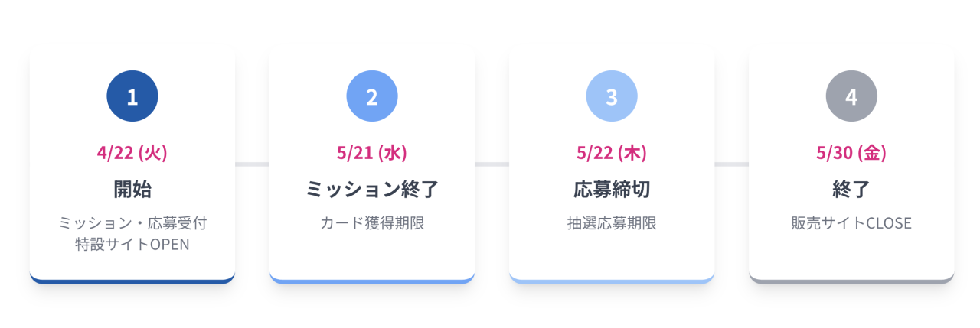Click the gray step 4 circle
This screenshot has width=980, height=328.
pos(851,96)
